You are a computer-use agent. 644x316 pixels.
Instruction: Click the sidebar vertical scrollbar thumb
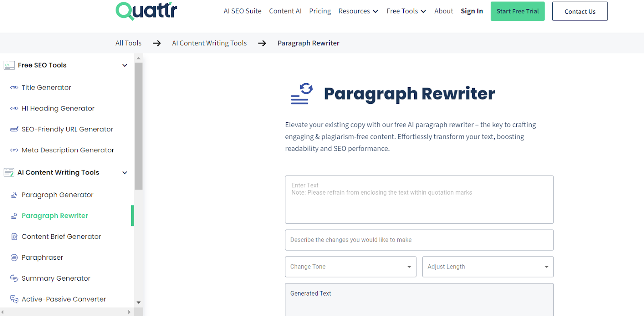138,126
